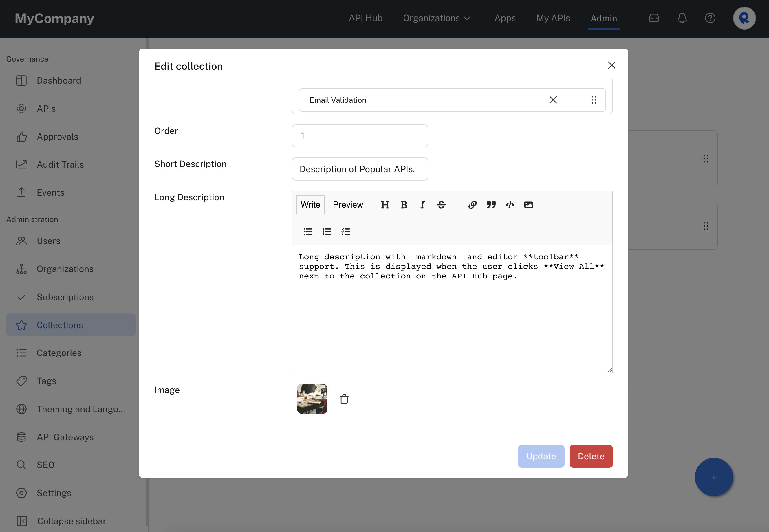Click the unordered list icon
The image size is (769, 532).
click(x=308, y=231)
